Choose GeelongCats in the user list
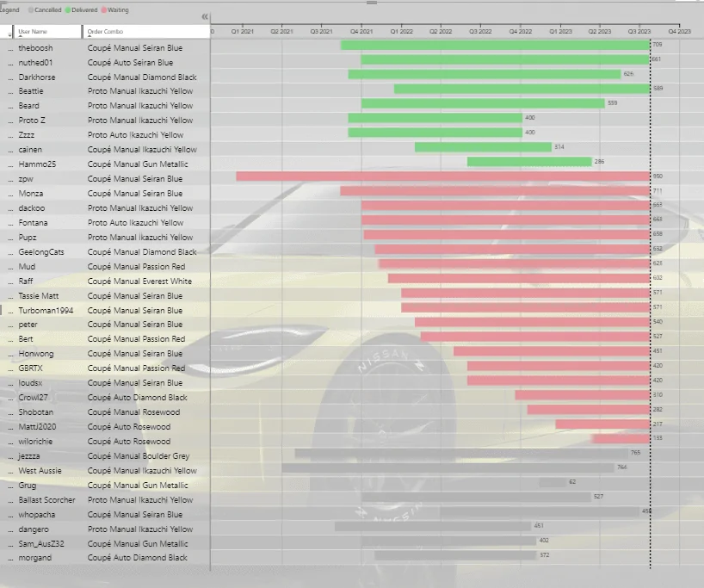704x588 pixels. pyautogui.click(x=41, y=252)
